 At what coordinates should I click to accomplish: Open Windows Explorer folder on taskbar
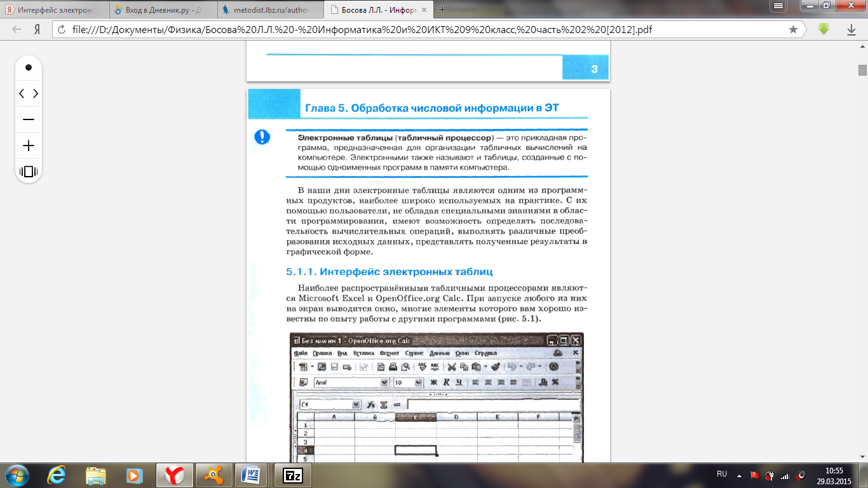coord(96,475)
